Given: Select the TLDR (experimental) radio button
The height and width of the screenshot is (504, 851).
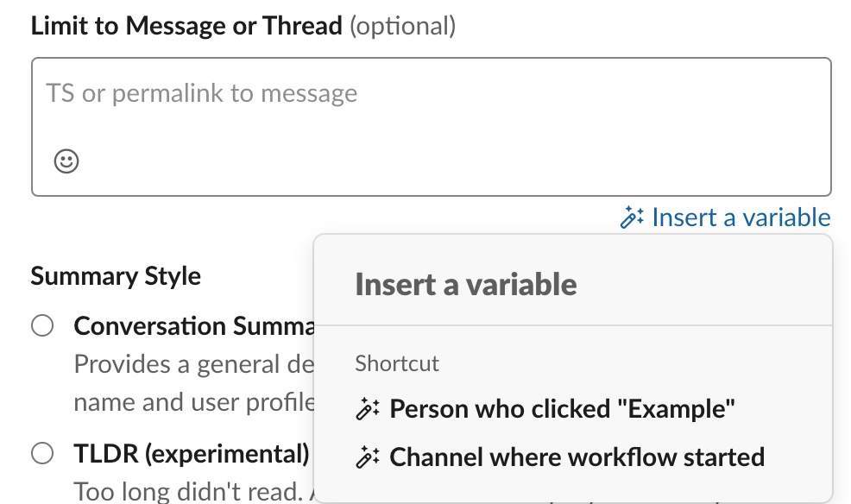Looking at the screenshot, I should click(x=42, y=453).
